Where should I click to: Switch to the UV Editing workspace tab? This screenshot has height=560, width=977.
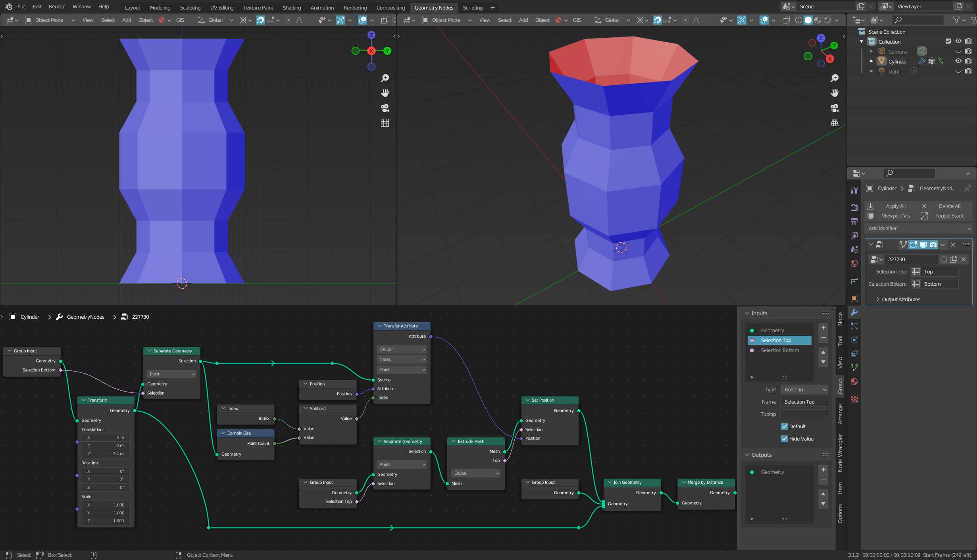(221, 8)
